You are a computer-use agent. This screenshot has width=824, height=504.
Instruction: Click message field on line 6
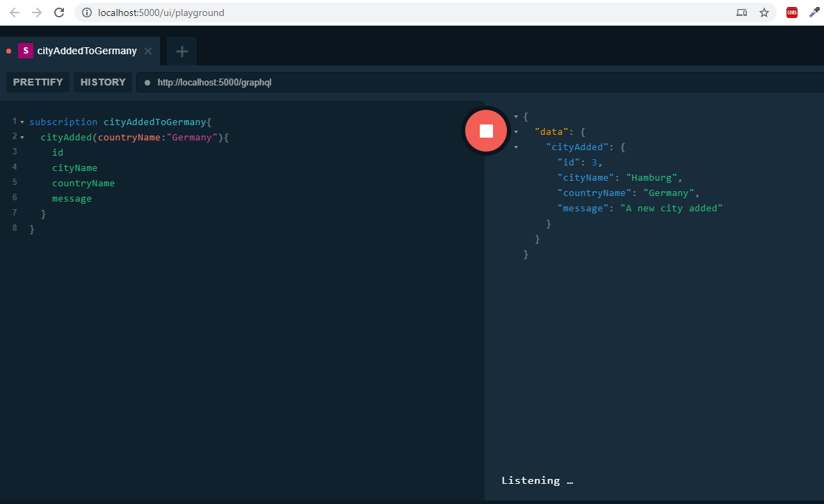tap(72, 198)
